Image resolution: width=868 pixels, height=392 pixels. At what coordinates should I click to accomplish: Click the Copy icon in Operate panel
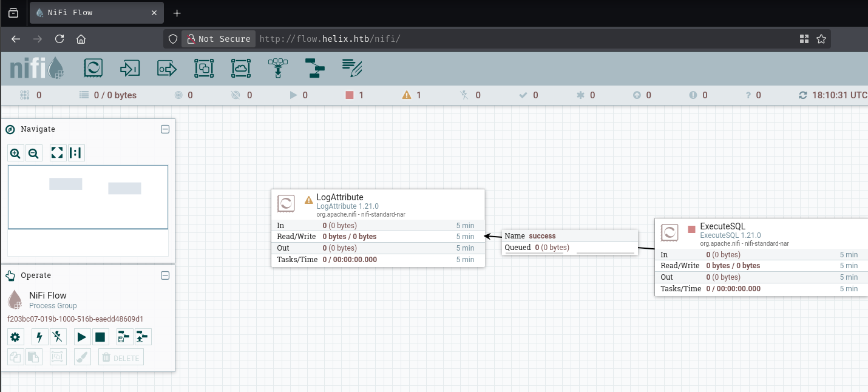coord(16,357)
